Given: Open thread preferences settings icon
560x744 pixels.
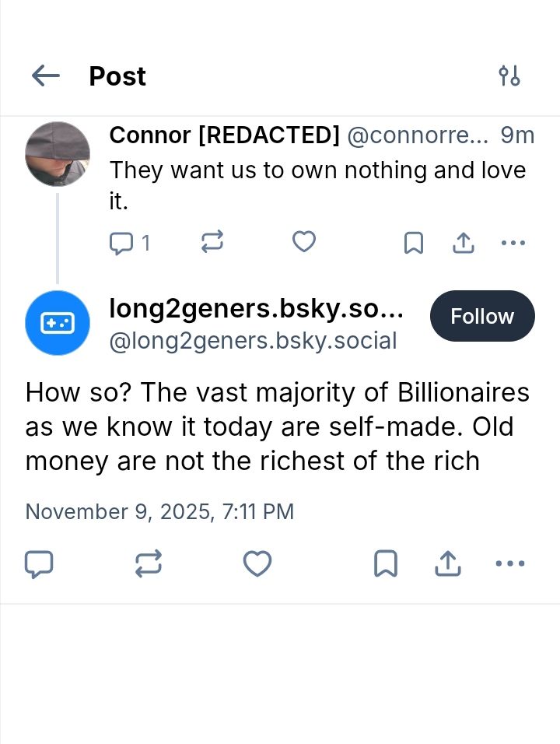Looking at the screenshot, I should (x=509, y=75).
